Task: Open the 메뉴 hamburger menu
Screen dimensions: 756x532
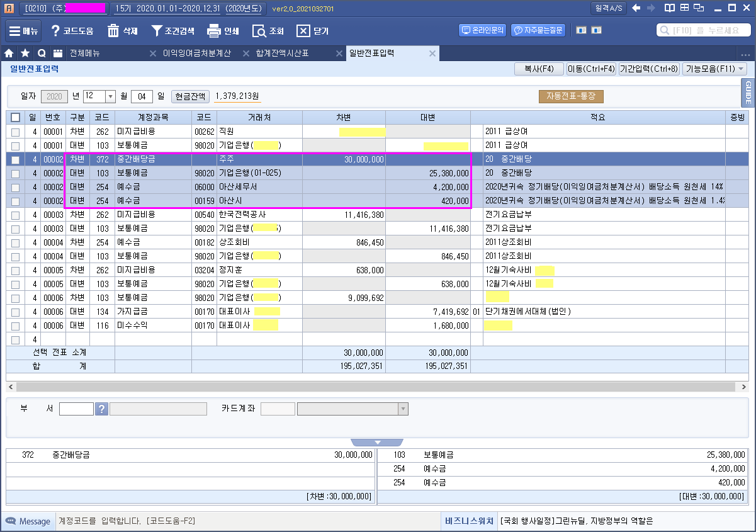Action: pyautogui.click(x=23, y=31)
